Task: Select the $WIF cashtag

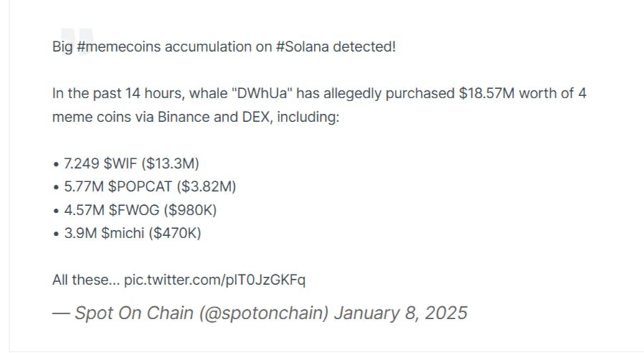Action: (x=120, y=164)
